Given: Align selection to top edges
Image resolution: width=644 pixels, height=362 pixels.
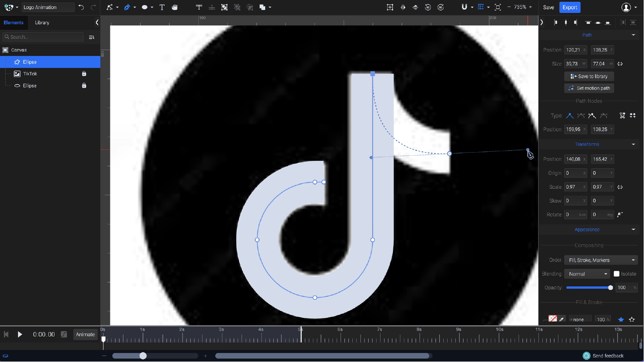Looking at the screenshot, I should click(x=588, y=22).
